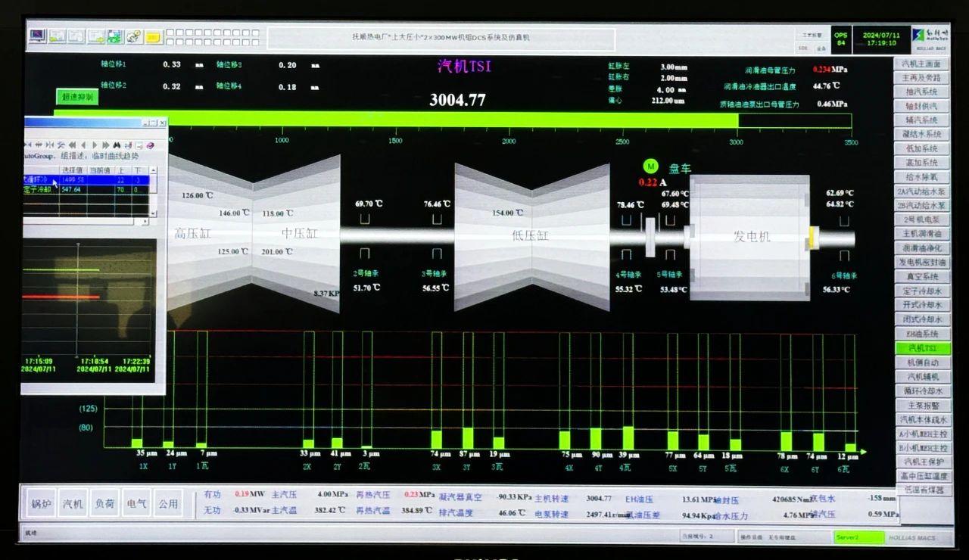Click the rewind icon in trend toolbar
This screenshot has height=560, width=969.
pyautogui.click(x=73, y=145)
